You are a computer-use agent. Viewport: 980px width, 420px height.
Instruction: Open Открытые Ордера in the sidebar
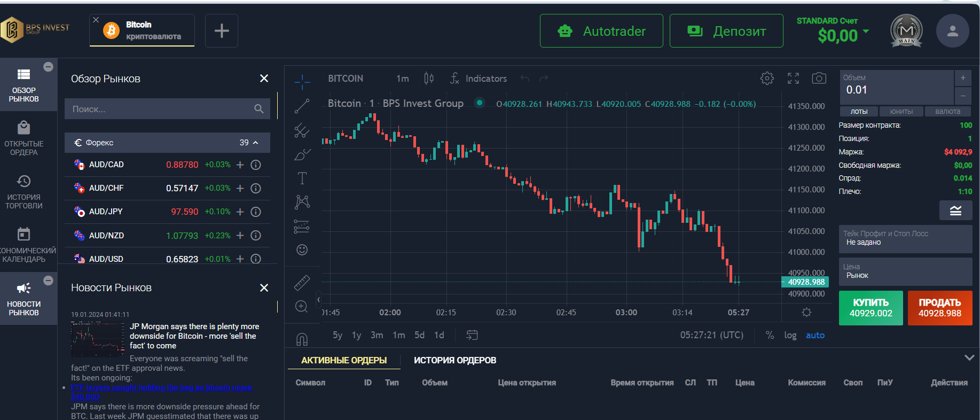(x=24, y=138)
